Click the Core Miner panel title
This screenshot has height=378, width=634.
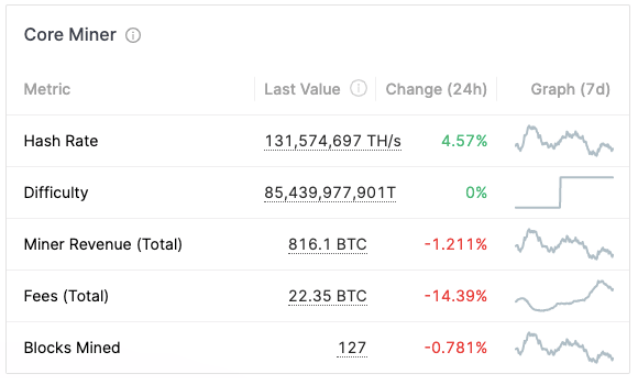click(70, 35)
